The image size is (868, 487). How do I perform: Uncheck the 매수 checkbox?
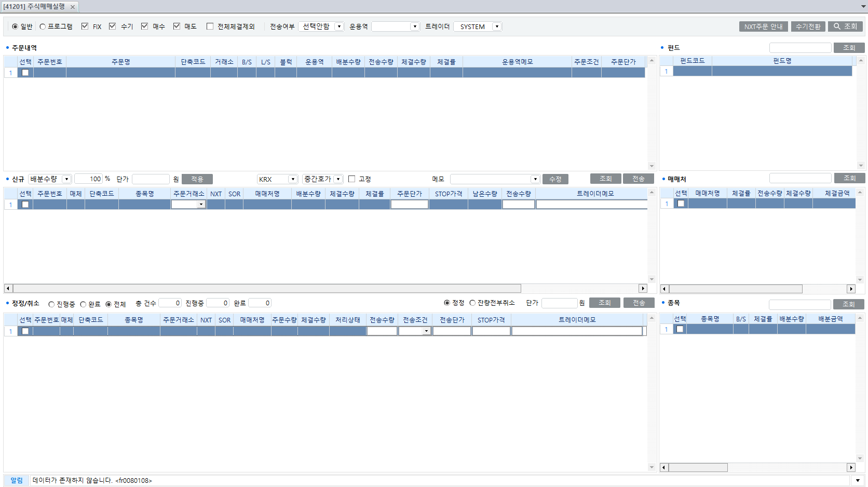tap(144, 26)
